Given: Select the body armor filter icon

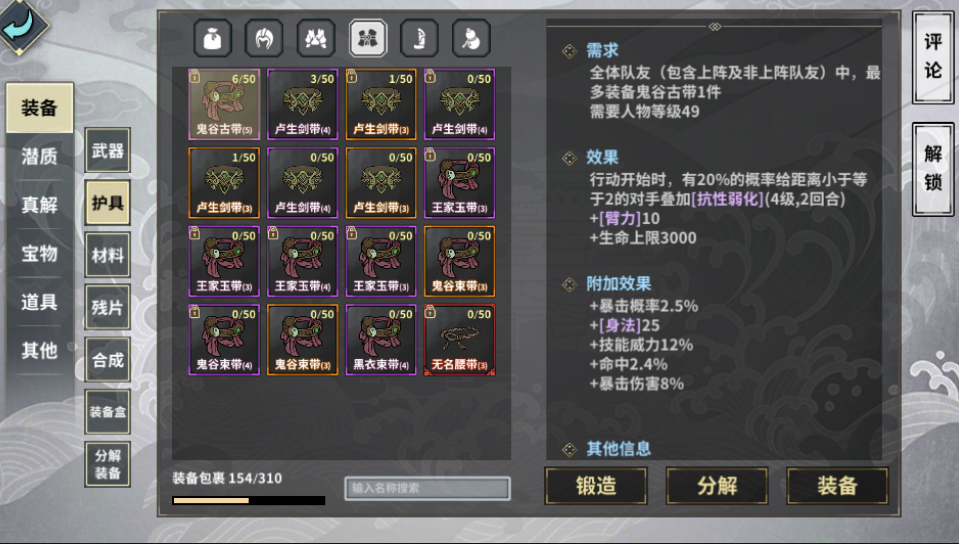Looking at the screenshot, I should click(x=316, y=38).
